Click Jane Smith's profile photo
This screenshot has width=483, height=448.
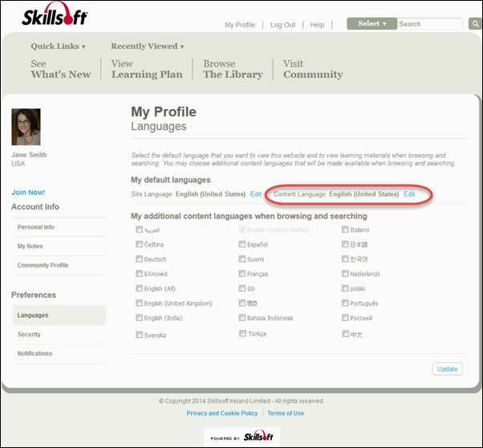[x=26, y=127]
